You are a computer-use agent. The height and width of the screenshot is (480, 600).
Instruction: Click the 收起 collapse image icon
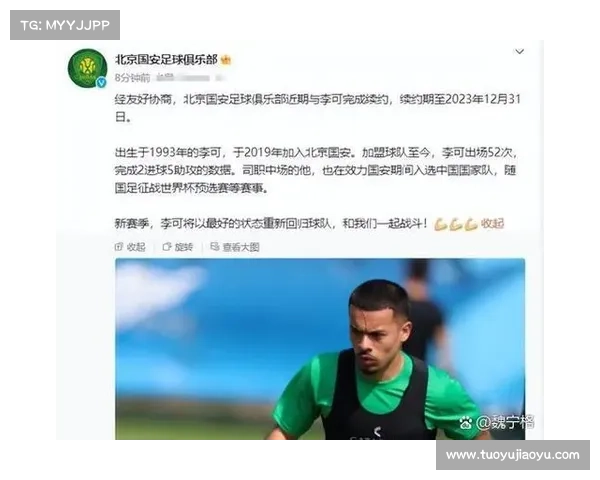(x=119, y=247)
